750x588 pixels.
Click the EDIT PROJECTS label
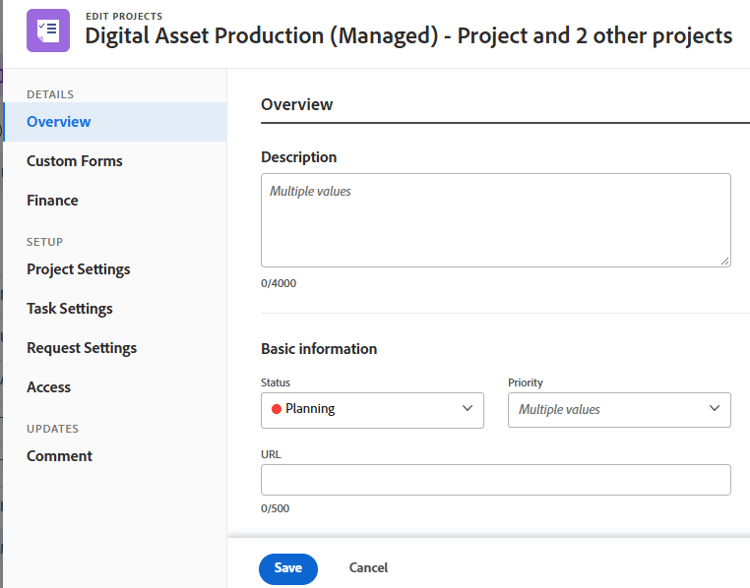coord(124,16)
